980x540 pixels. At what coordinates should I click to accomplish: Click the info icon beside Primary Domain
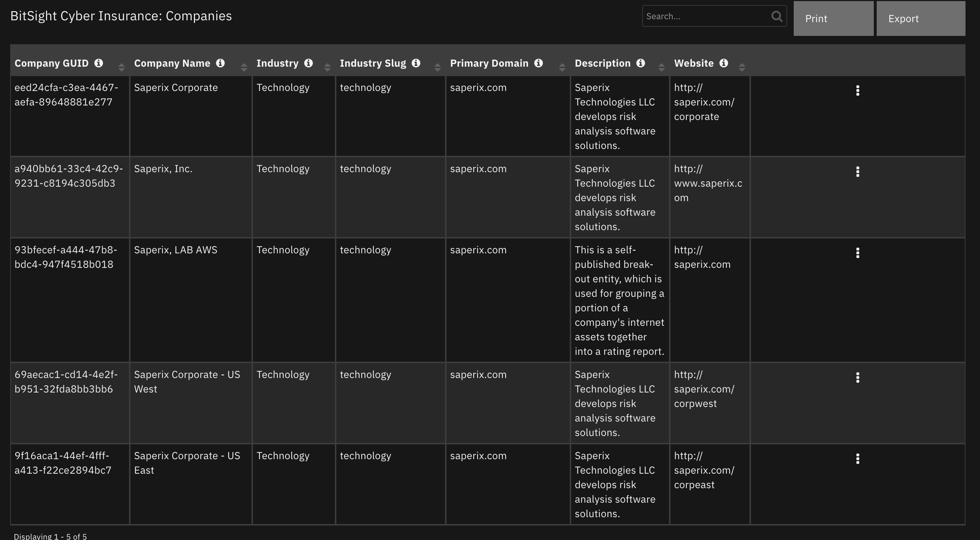coord(539,63)
